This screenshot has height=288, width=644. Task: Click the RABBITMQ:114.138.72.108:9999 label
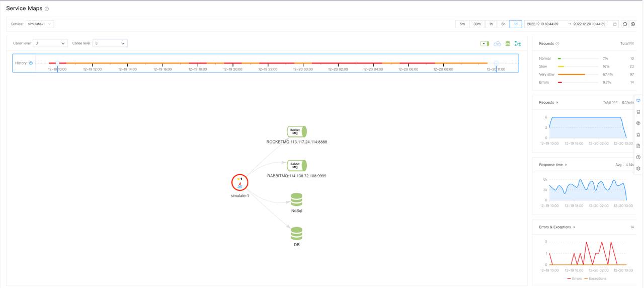click(297, 176)
